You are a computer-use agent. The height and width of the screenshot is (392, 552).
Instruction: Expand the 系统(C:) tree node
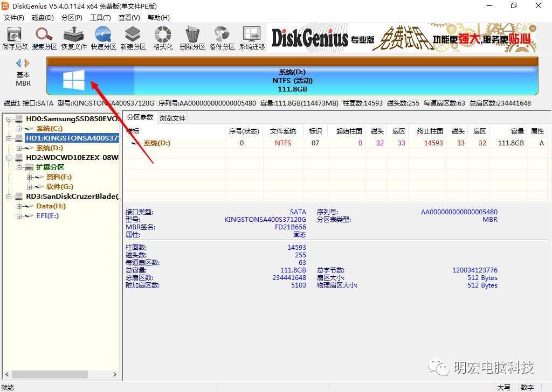pyautogui.click(x=19, y=129)
